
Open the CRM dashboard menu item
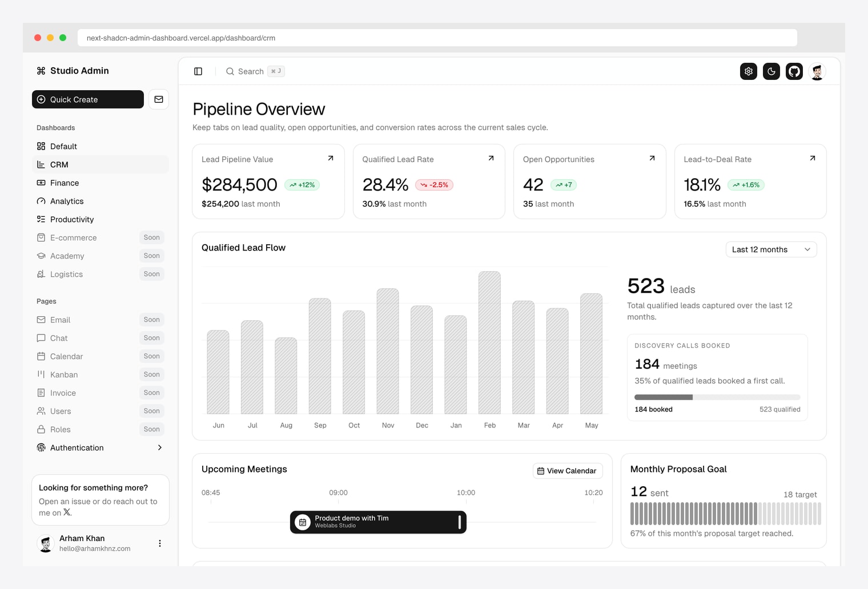[x=101, y=164]
